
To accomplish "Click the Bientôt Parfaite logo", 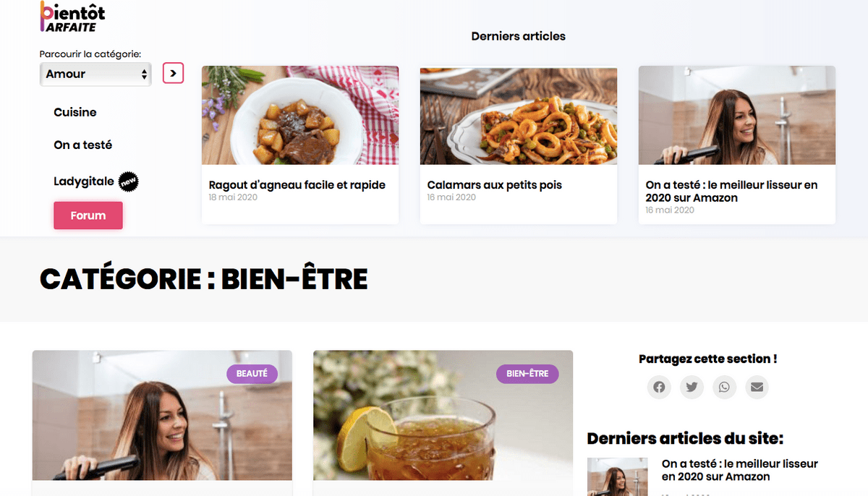I will point(72,17).
